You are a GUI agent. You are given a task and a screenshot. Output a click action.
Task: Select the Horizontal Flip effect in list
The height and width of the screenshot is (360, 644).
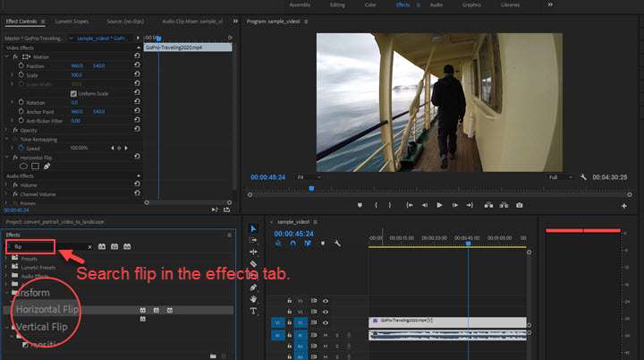click(48, 310)
